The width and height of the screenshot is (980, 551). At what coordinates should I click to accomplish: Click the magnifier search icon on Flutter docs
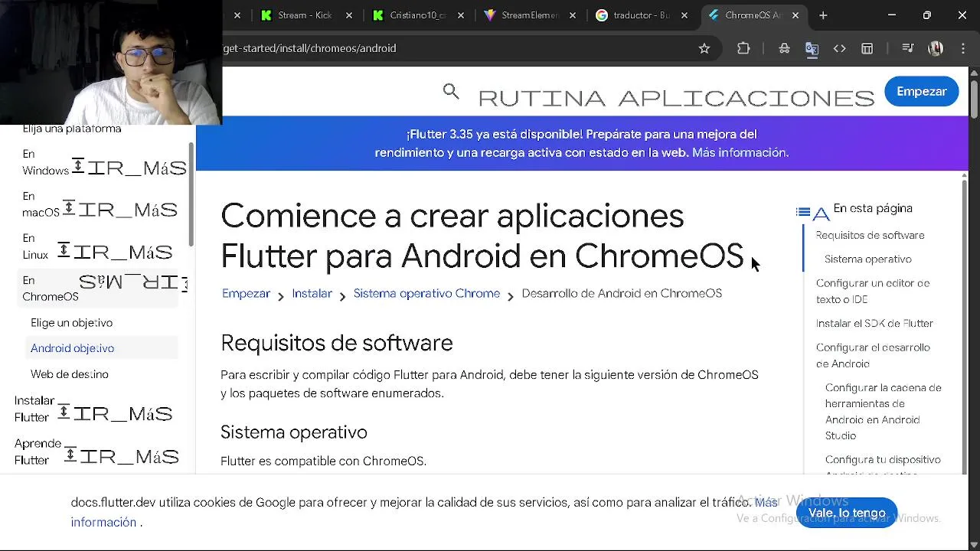pos(451,92)
